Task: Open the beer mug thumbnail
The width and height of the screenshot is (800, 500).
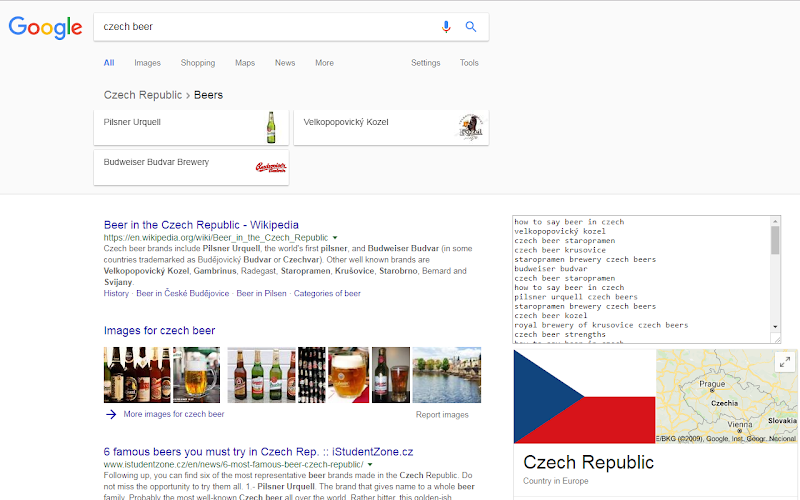Action: tap(196, 375)
